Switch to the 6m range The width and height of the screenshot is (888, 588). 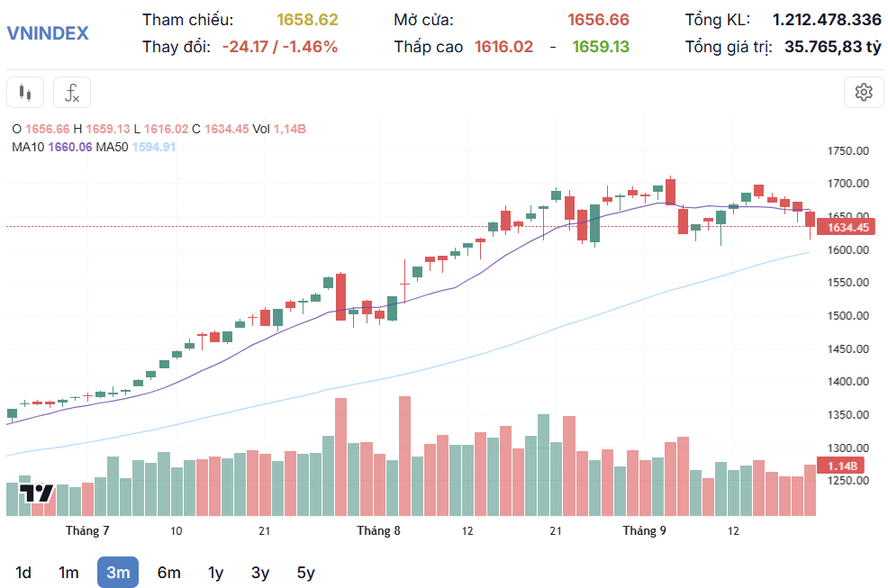click(x=168, y=573)
